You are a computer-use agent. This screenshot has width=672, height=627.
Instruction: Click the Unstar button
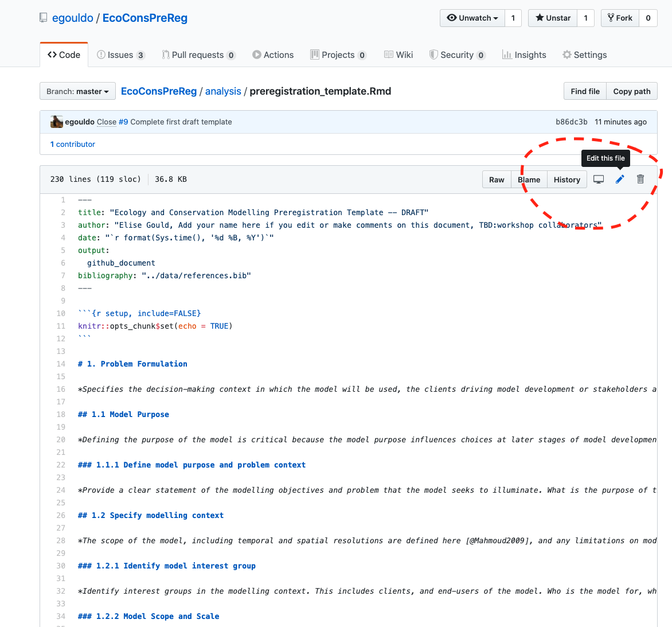pyautogui.click(x=553, y=18)
